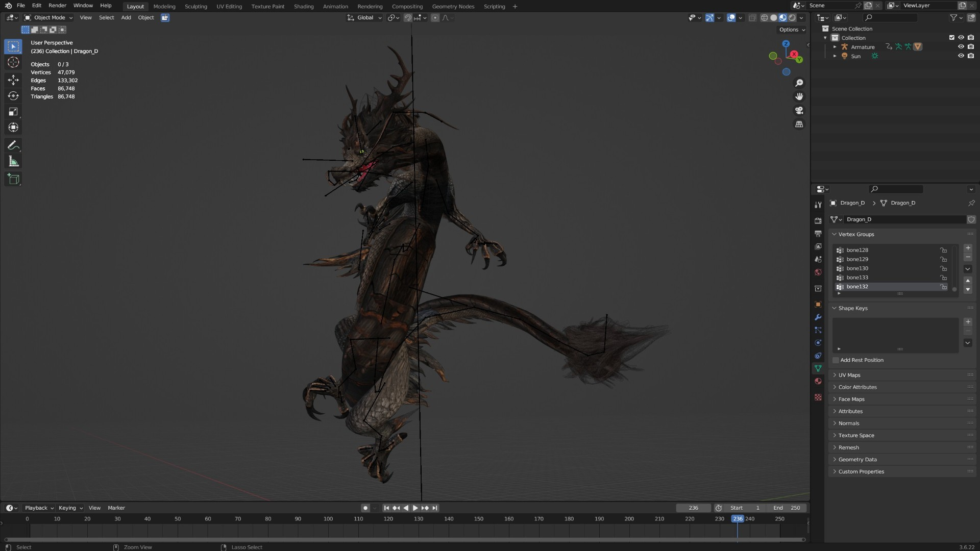Switch to the Sculpting workspace tab

point(196,6)
